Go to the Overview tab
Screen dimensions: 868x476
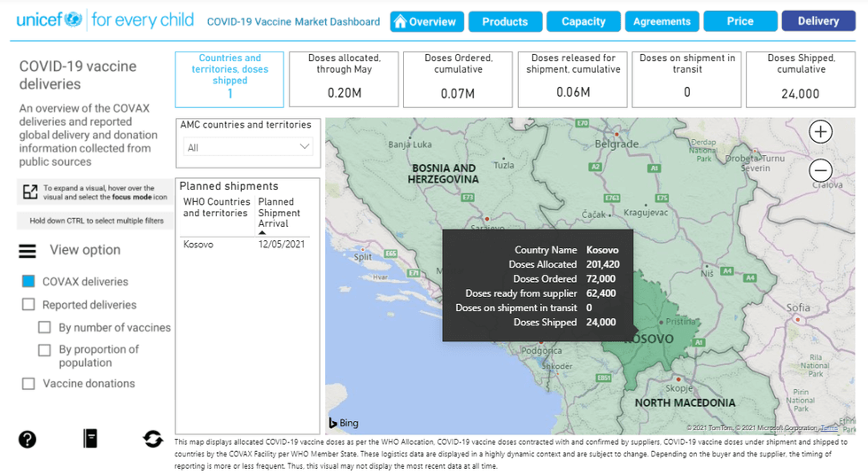coord(425,21)
